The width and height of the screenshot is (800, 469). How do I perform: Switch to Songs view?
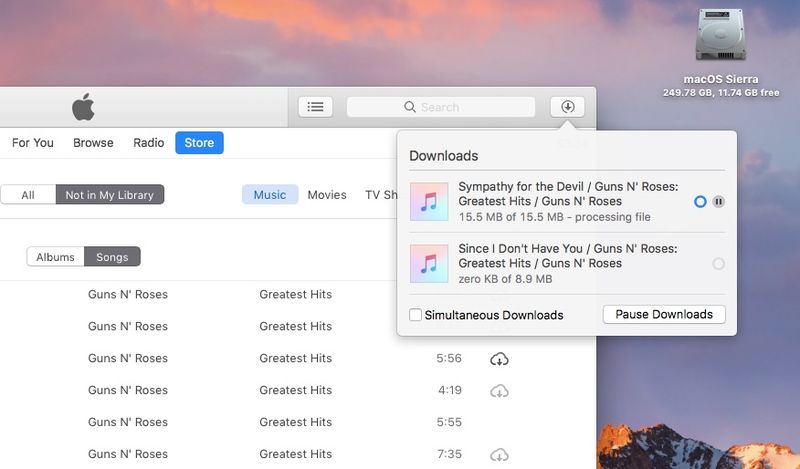point(112,257)
